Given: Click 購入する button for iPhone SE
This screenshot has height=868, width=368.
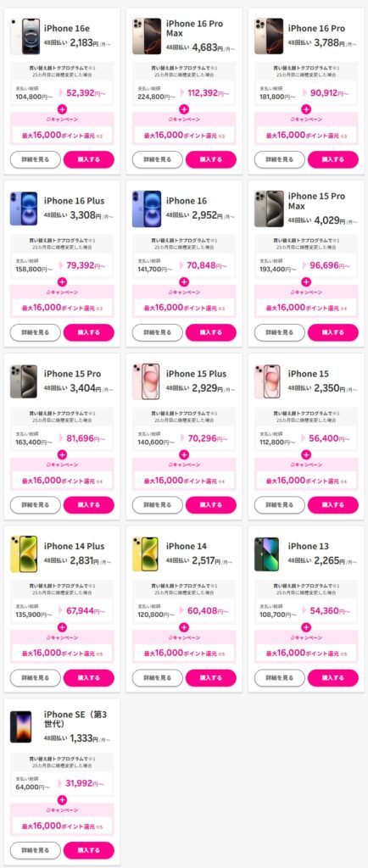Looking at the screenshot, I should [88, 850].
